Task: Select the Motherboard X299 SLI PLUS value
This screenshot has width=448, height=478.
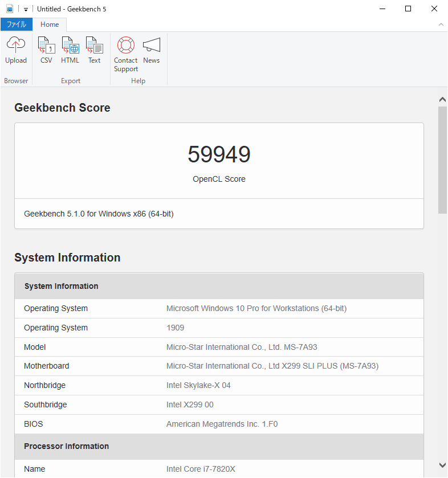Action: pyautogui.click(x=272, y=366)
